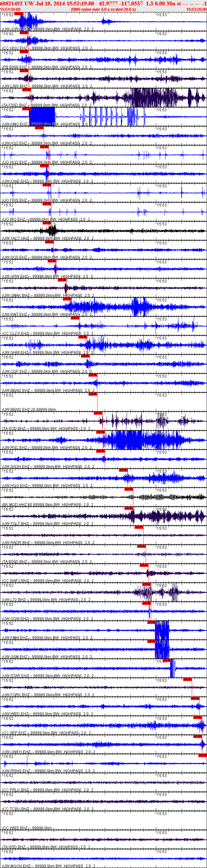The image size is (207, 868).
Task: Click the TA B05D BHZ station label
Action: pos(47,562)
